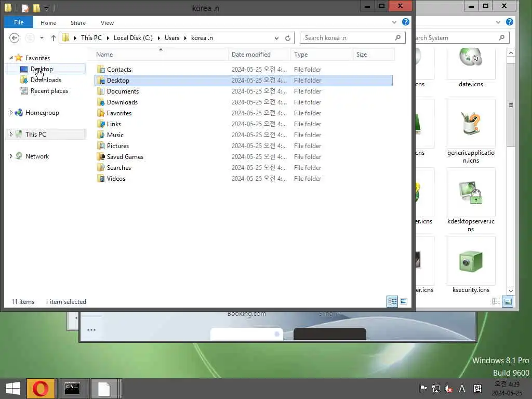Expand the ribbon with the chevron
Image resolution: width=532 pixels, height=399 pixels.
pyautogui.click(x=394, y=22)
